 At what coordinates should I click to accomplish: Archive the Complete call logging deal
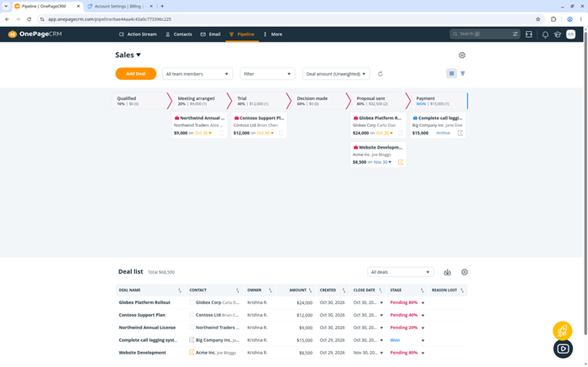(443, 133)
